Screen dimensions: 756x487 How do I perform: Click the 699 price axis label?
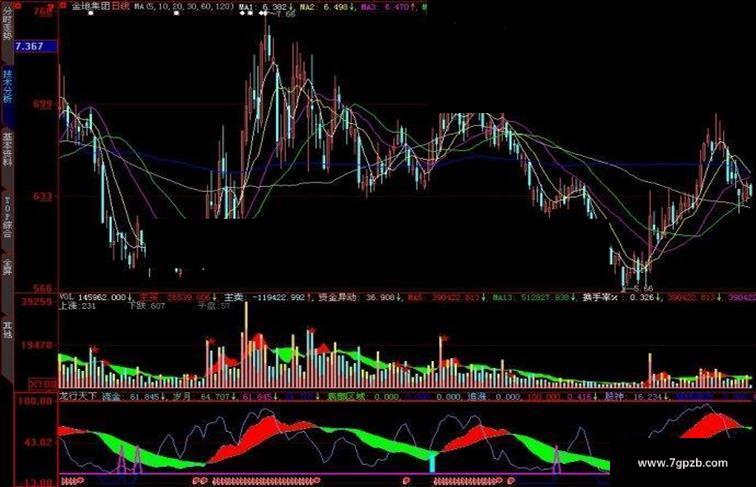[x=41, y=104]
